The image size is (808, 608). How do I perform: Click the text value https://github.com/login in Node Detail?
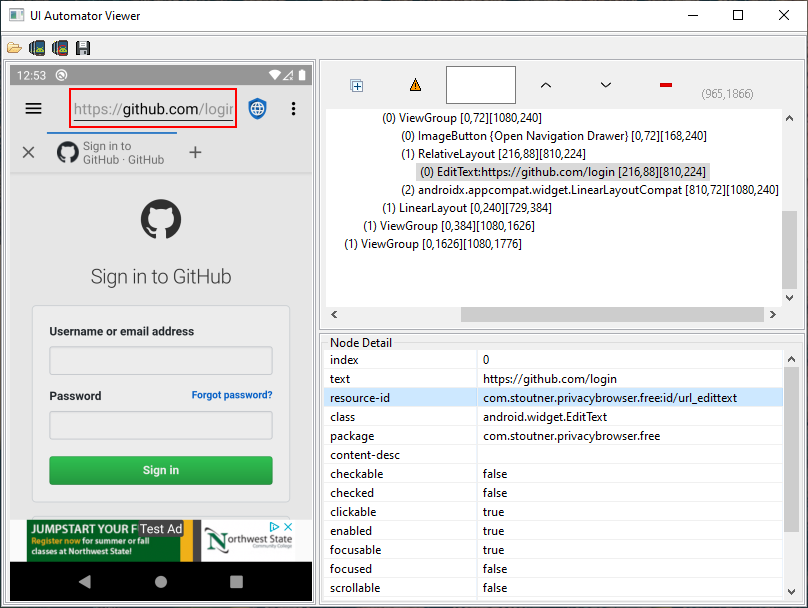pyautogui.click(x=550, y=379)
